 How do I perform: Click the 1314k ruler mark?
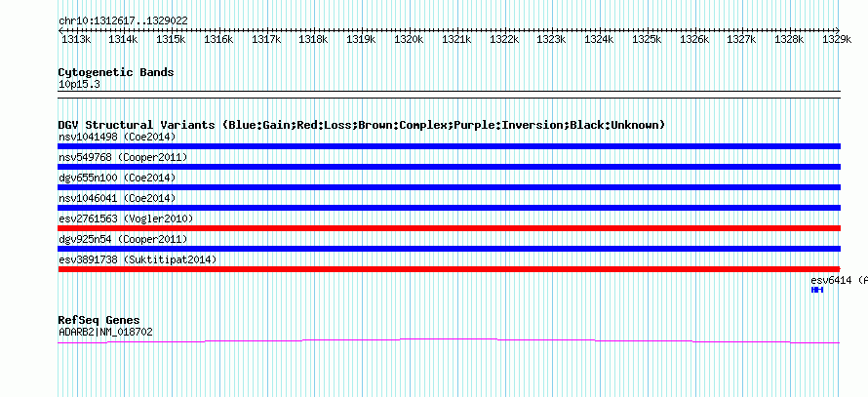click(x=123, y=39)
